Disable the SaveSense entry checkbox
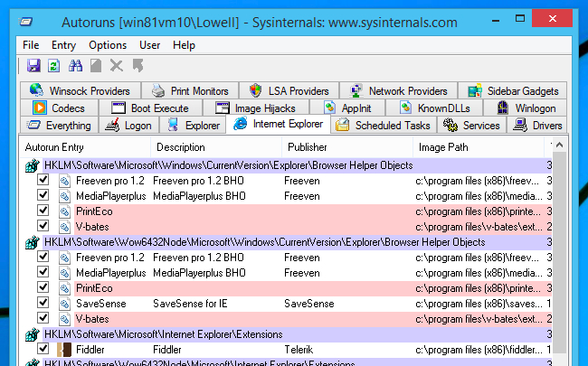Image resolution: width=588 pixels, height=366 pixels. (43, 303)
